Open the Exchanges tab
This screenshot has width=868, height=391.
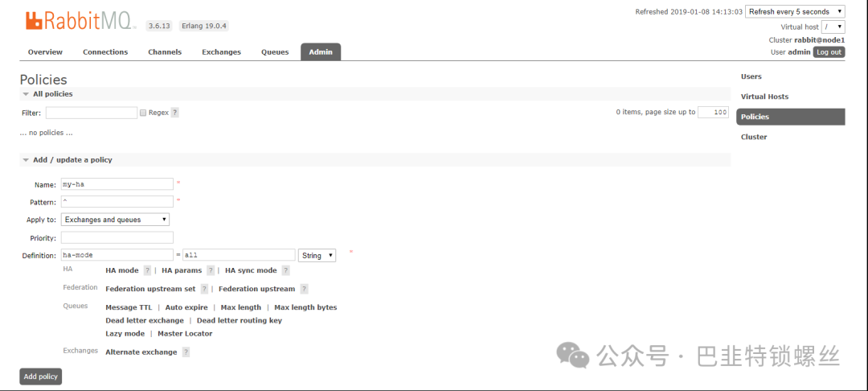pyautogui.click(x=221, y=52)
